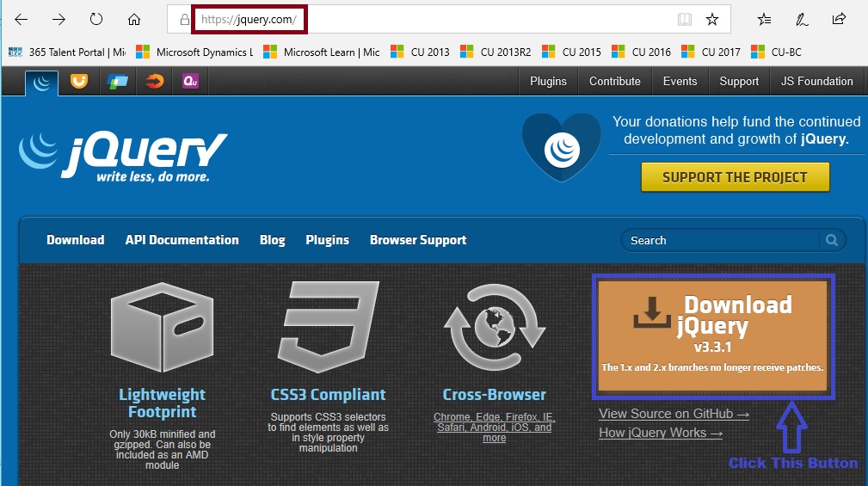
Task: Open the QUnit project icon in top bar
Action: click(x=191, y=82)
